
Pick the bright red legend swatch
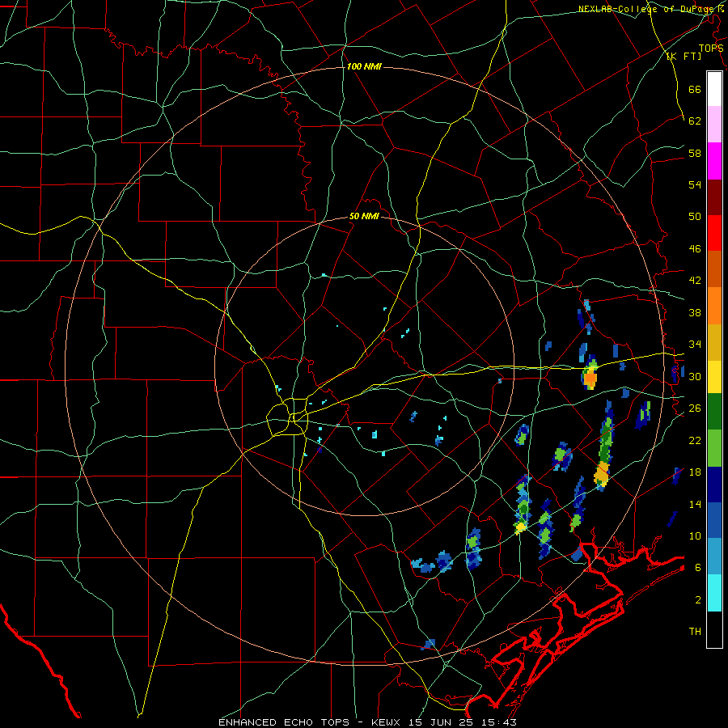[714, 233]
